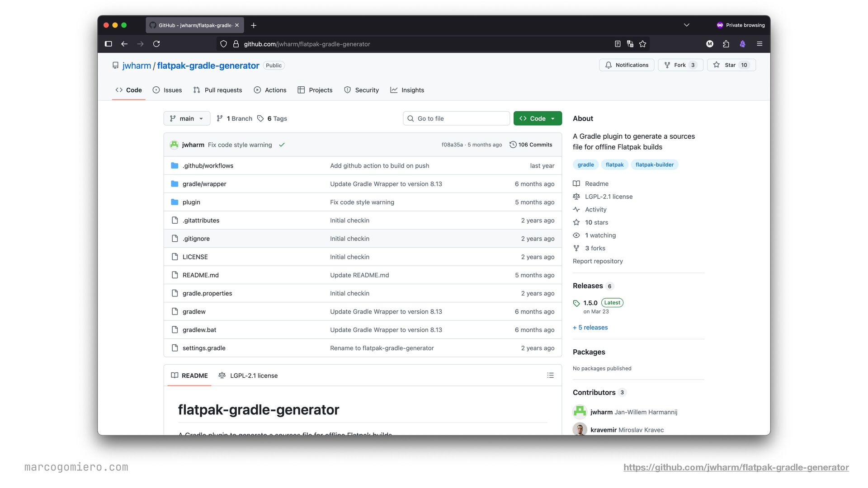
Task: Click the Firefox sidebar toggle icon
Action: point(108,44)
